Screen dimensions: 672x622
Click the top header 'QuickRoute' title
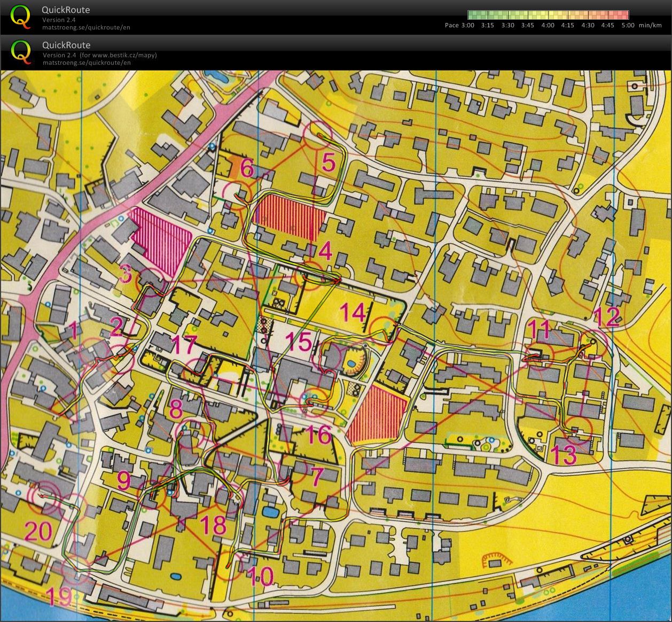(66, 10)
